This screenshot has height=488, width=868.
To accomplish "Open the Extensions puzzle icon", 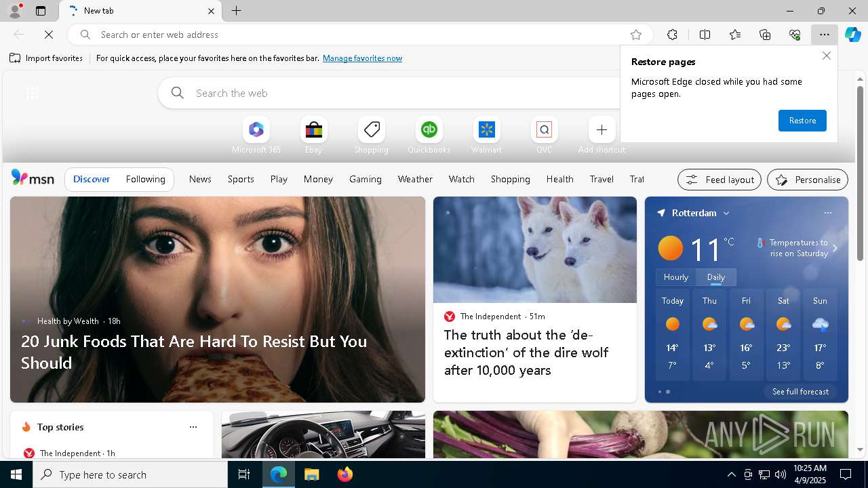I will point(672,35).
